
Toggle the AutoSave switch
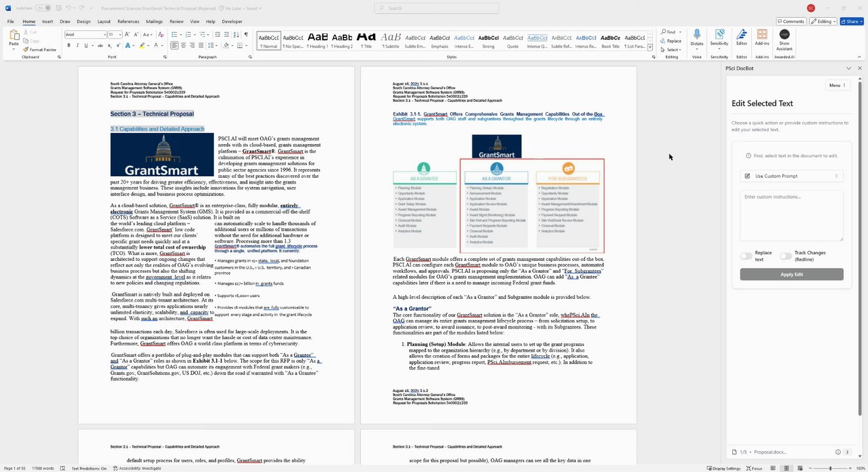[x=43, y=8]
